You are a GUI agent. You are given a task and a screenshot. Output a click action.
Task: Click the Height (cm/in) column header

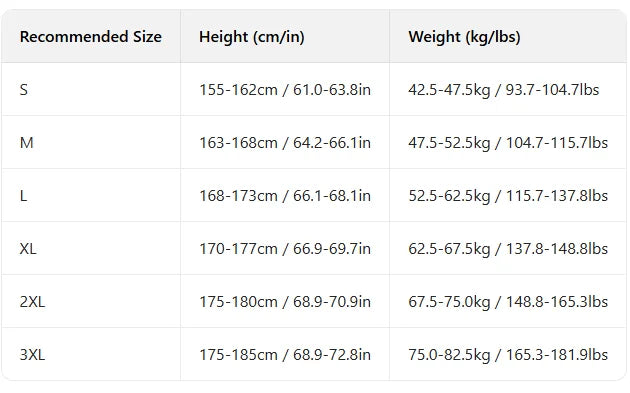click(285, 37)
